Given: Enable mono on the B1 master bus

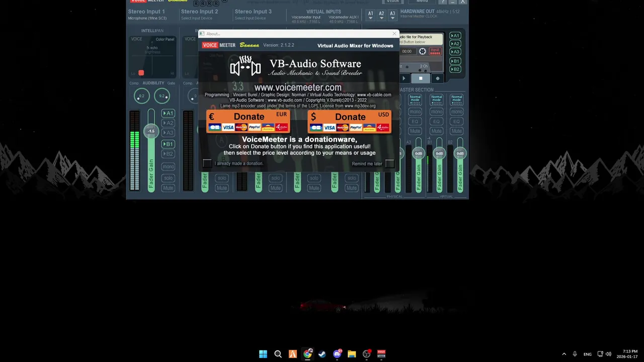Looking at the screenshot, I should (436, 112).
